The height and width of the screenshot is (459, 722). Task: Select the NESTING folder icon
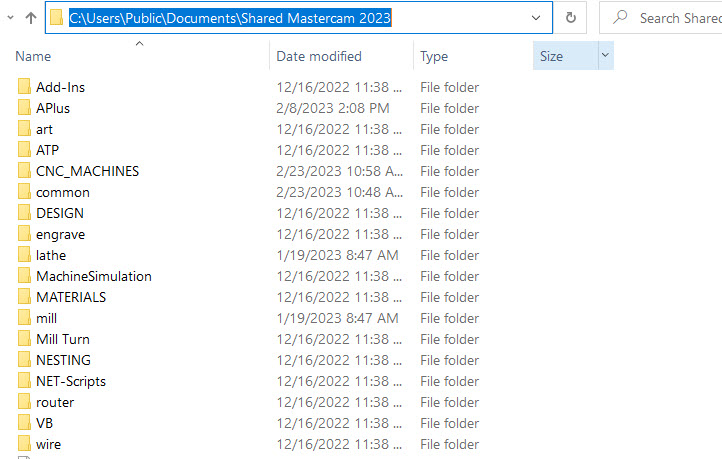[x=24, y=360]
